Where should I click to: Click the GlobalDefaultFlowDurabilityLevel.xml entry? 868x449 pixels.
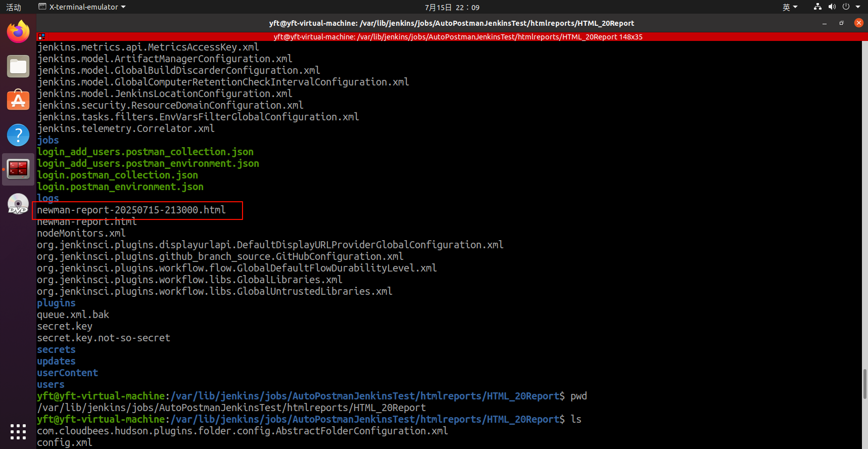point(237,268)
